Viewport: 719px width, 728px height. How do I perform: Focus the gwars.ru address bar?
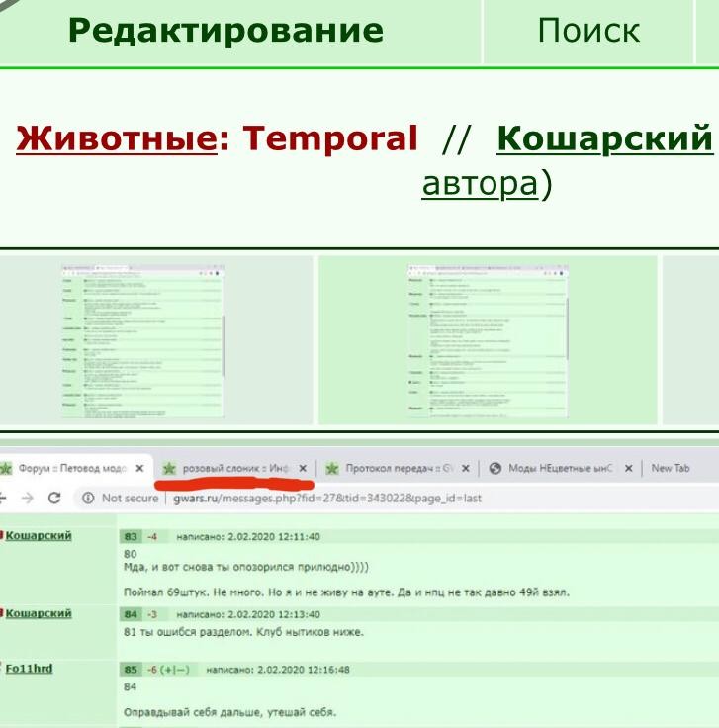[326, 499]
